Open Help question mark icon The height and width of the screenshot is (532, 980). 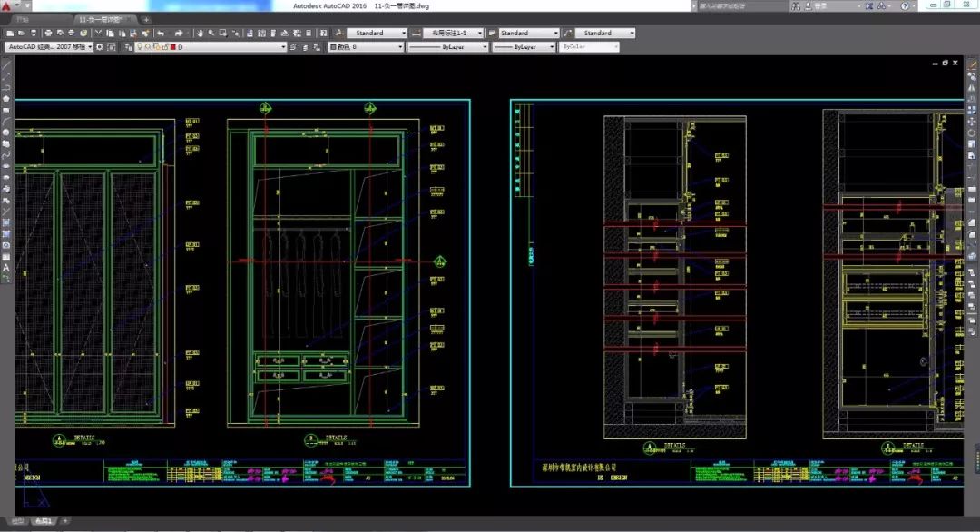905,6
